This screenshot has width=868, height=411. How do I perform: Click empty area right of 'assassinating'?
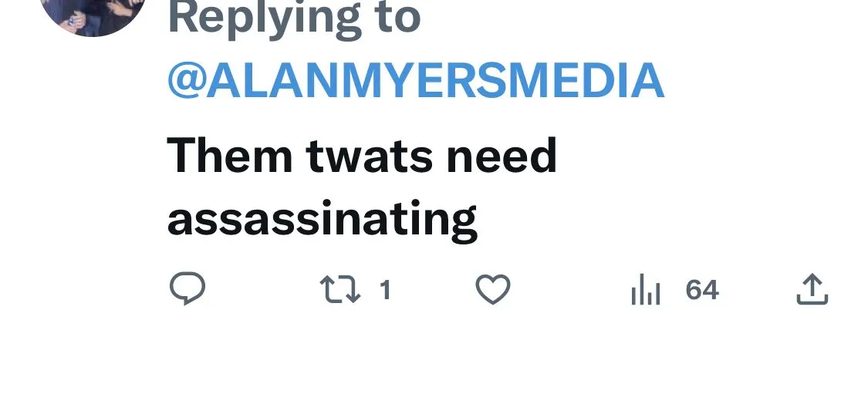(664, 221)
